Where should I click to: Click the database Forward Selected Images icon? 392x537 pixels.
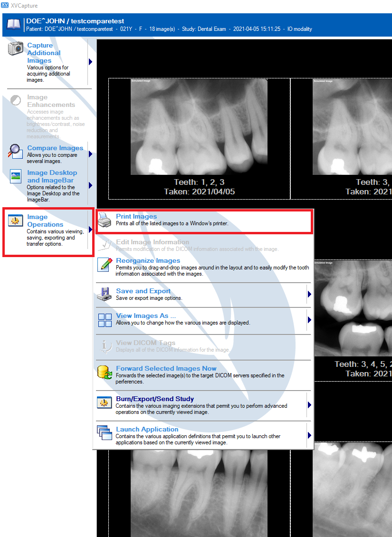click(x=105, y=372)
